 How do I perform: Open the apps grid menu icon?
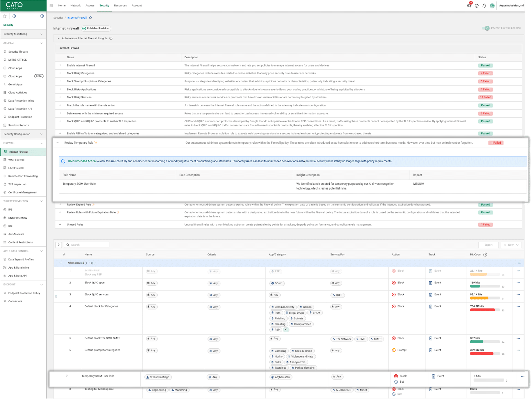coord(51,5)
